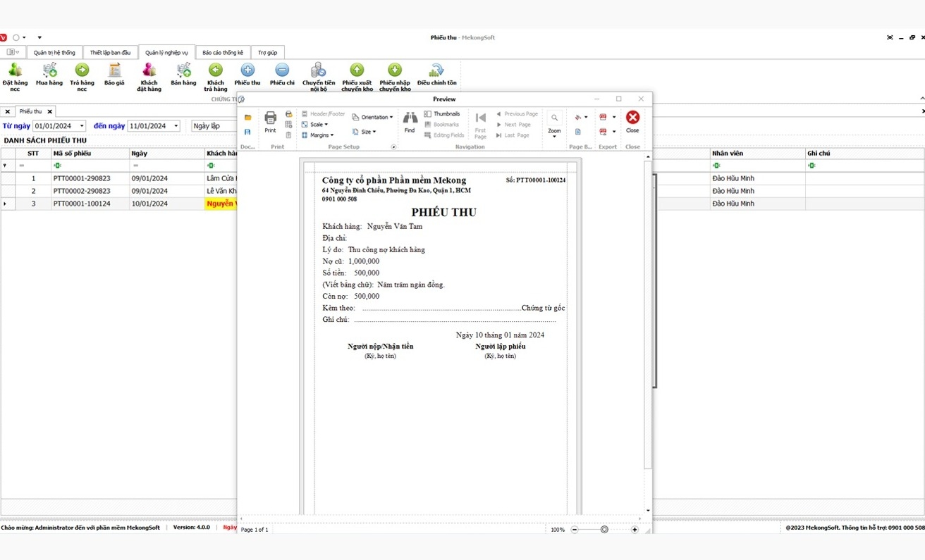This screenshot has height=560, width=925.
Task: Close the Phiếu thu document tab
Action: 49,112
